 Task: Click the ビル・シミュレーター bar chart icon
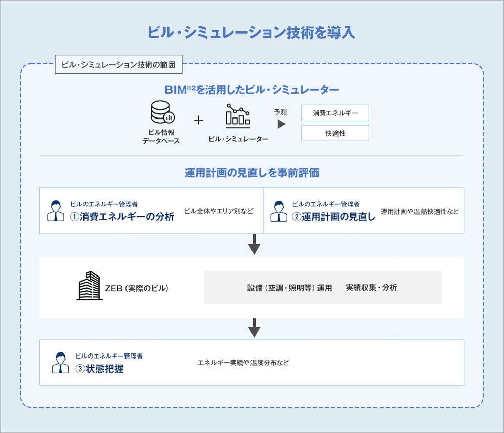click(238, 116)
